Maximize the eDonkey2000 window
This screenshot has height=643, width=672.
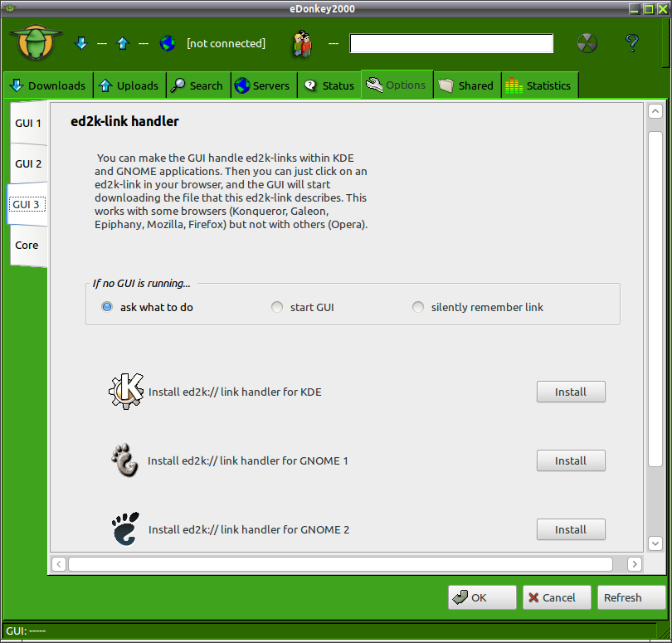coord(649,8)
